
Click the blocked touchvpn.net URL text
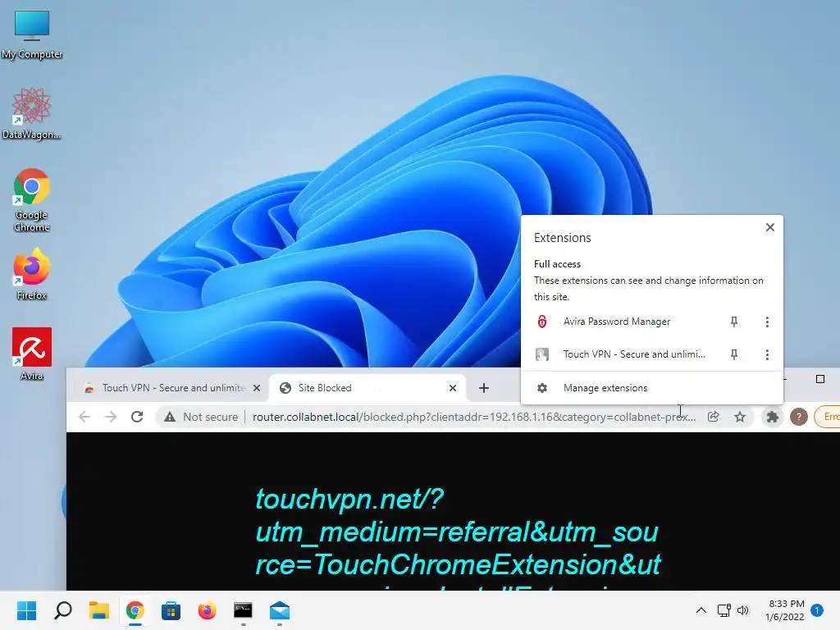pos(458,538)
